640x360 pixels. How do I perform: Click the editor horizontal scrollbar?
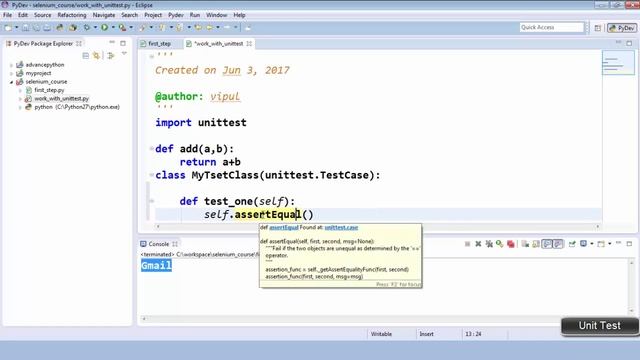coord(378,226)
